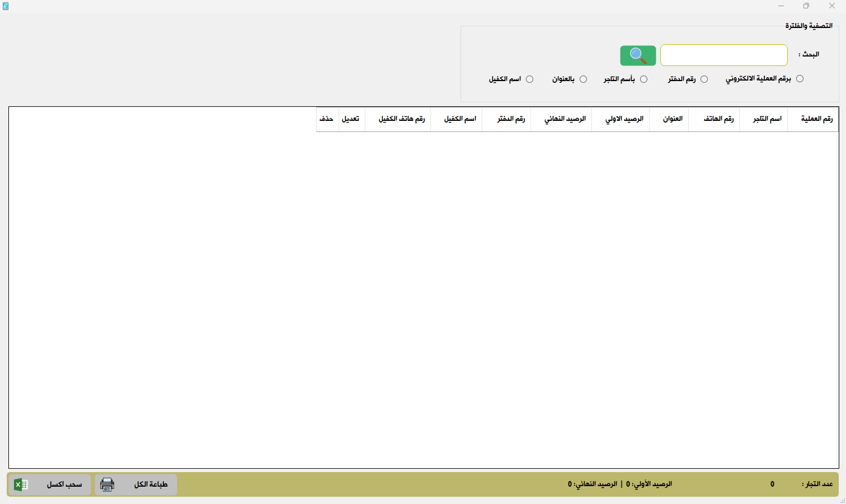Select the رقم الدفتر radio button

coord(704,79)
